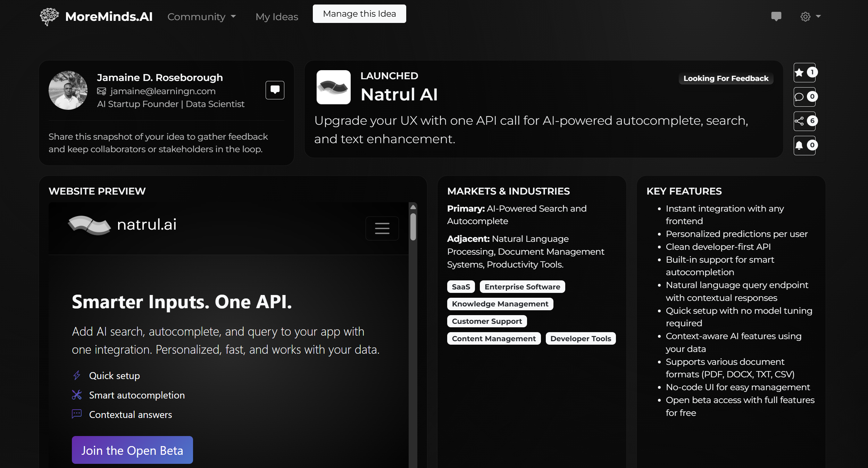
Task: Message the founder via chat bubble button
Action: click(x=275, y=90)
